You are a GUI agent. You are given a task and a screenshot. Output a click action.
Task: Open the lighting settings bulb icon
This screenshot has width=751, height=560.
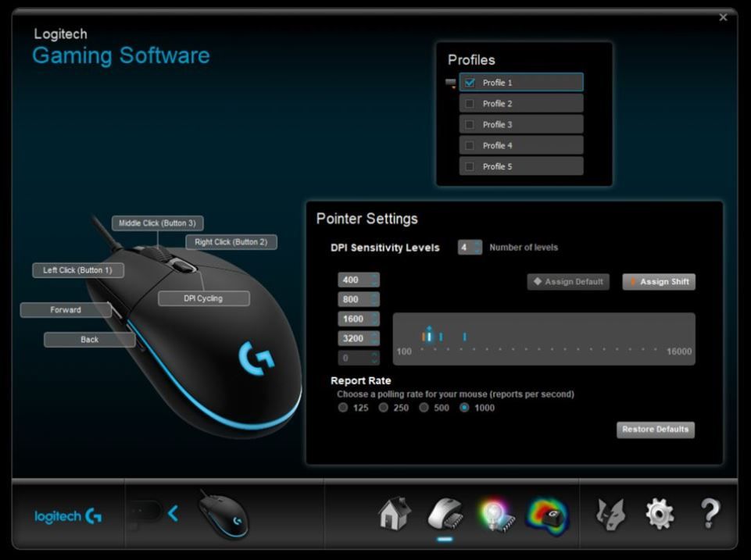click(x=496, y=514)
